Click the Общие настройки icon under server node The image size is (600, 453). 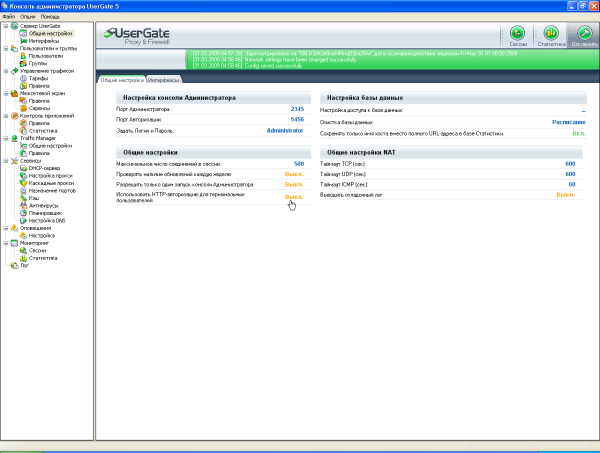point(23,34)
